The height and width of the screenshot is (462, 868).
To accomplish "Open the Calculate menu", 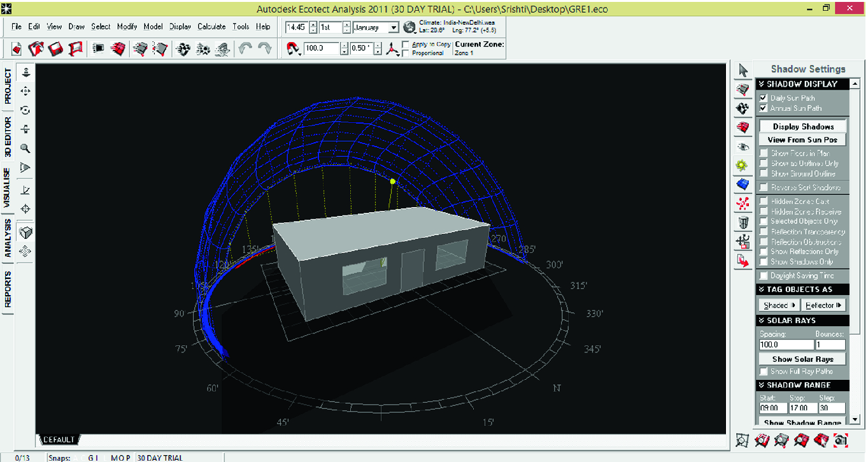I will (211, 27).
